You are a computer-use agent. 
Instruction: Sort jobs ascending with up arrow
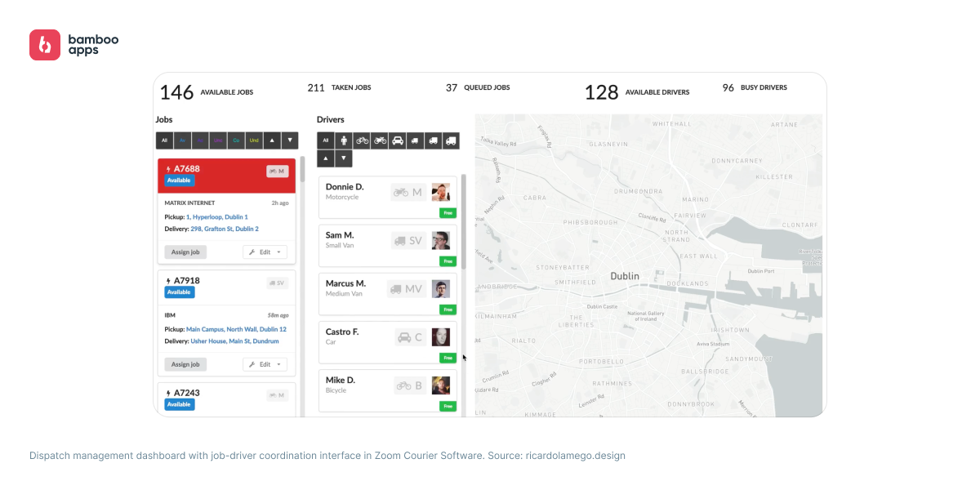272,140
